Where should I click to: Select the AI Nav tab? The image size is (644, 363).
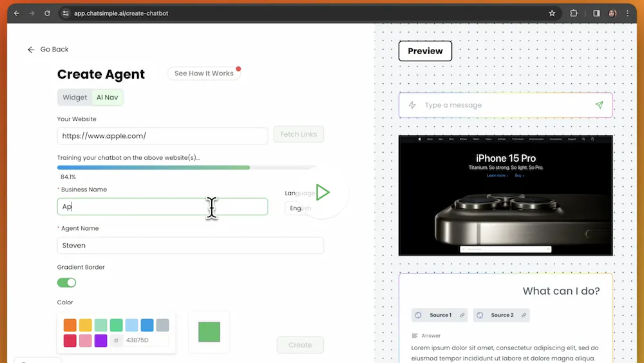point(107,97)
